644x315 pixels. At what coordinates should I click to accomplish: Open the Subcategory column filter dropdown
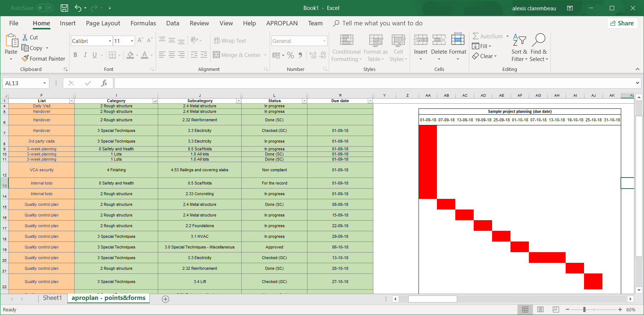click(x=239, y=101)
